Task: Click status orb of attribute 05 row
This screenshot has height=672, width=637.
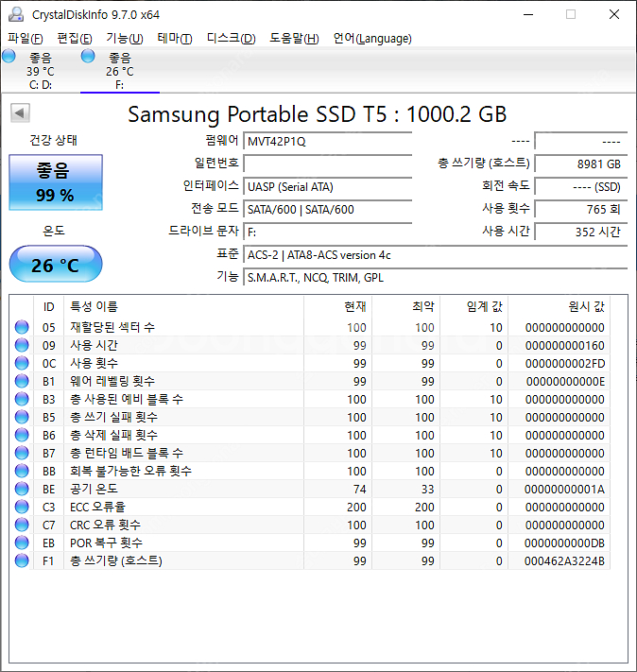Action: tap(22, 327)
